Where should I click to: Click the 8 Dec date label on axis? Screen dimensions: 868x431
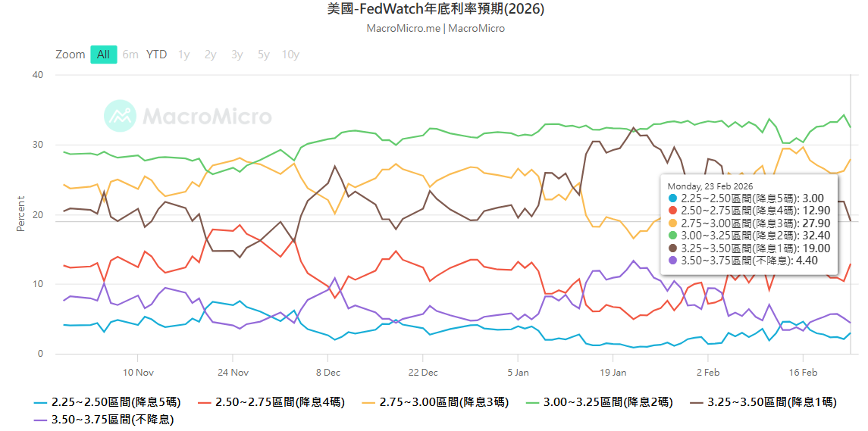328,372
